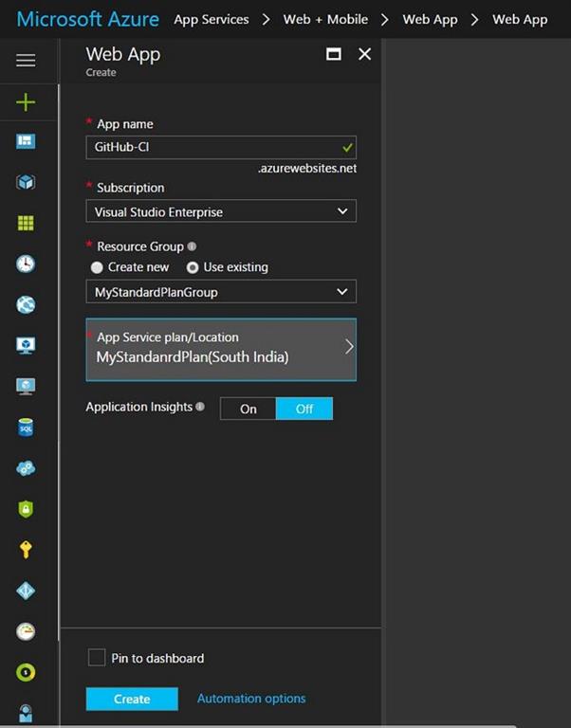The height and width of the screenshot is (728, 571).
Task: Open the blue diamond directory icon
Action: pyautogui.click(x=26, y=591)
